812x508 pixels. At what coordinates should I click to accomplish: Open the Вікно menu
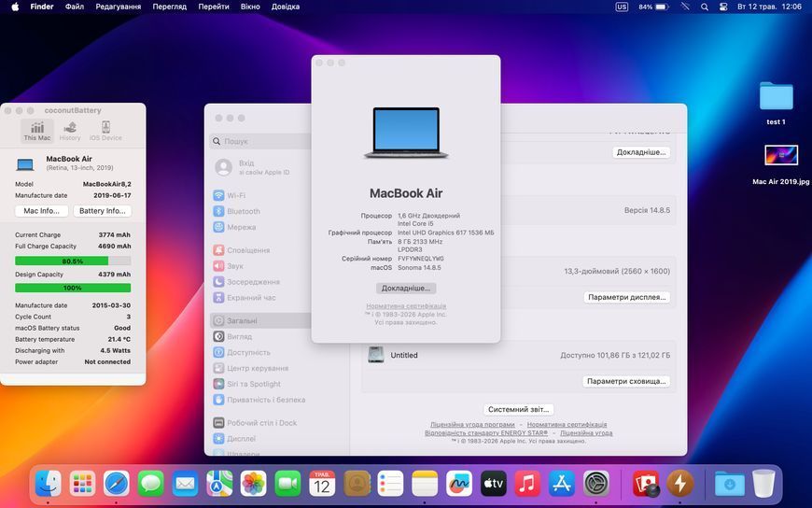[x=250, y=7]
